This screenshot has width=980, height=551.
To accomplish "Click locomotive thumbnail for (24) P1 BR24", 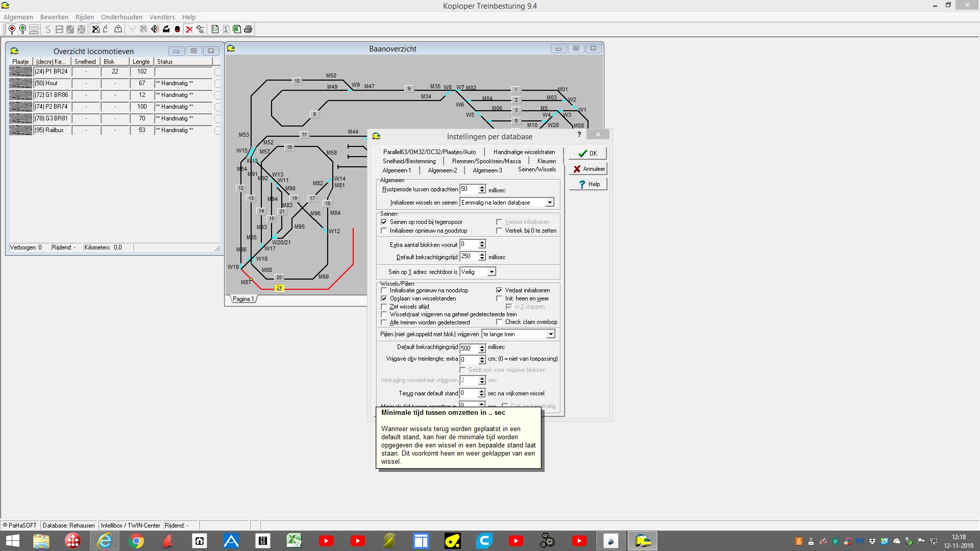I will 20,71.
